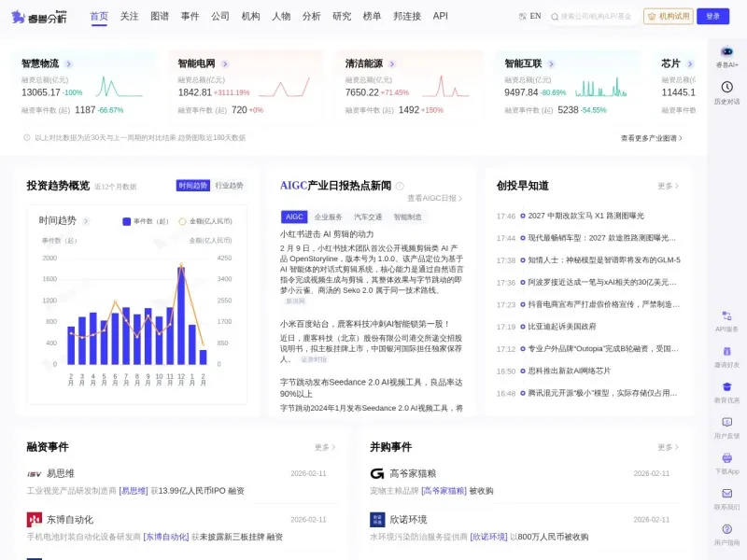Expand 更多 in the 创投早知道 panel
Screen dimensions: 747x560
click(x=666, y=185)
